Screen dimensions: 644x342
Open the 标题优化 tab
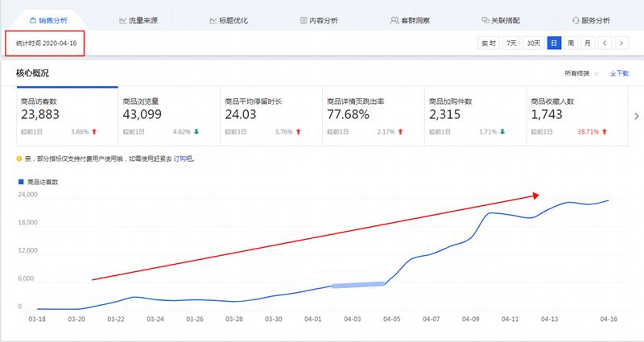point(229,20)
